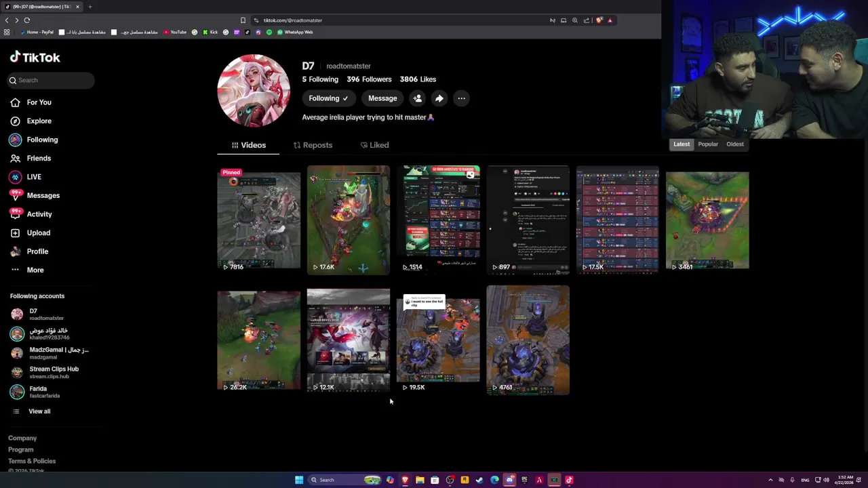Image resolution: width=868 pixels, height=488 pixels.
Task: Open the video with 897 views
Action: click(x=528, y=220)
